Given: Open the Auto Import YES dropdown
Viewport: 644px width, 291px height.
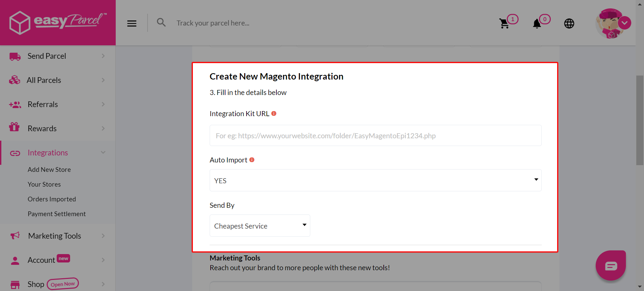Looking at the screenshot, I should tap(375, 180).
